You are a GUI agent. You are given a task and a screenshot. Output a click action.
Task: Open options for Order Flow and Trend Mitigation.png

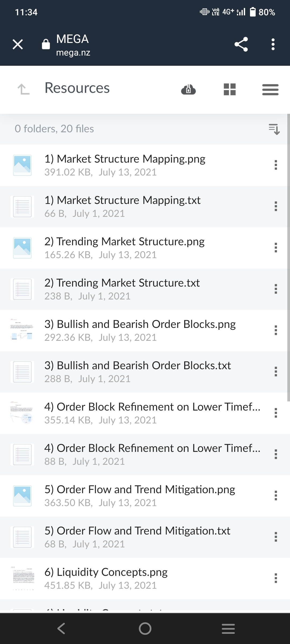(276, 496)
